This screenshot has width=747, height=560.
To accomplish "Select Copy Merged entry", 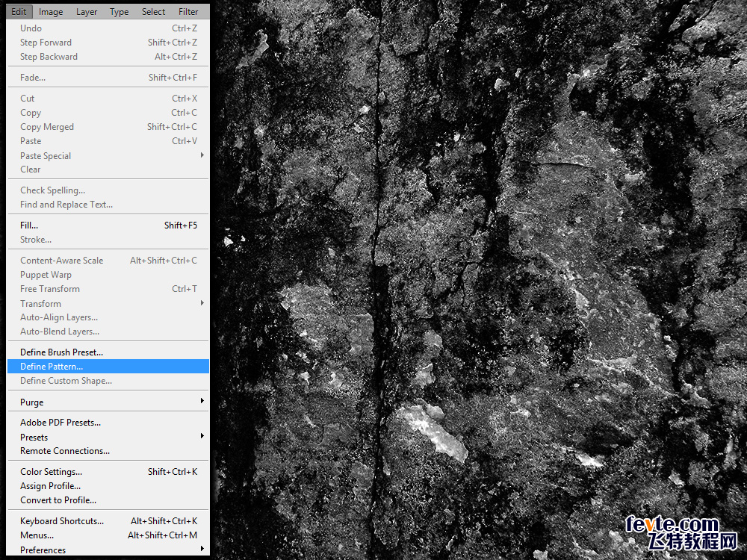I will [x=108, y=127].
